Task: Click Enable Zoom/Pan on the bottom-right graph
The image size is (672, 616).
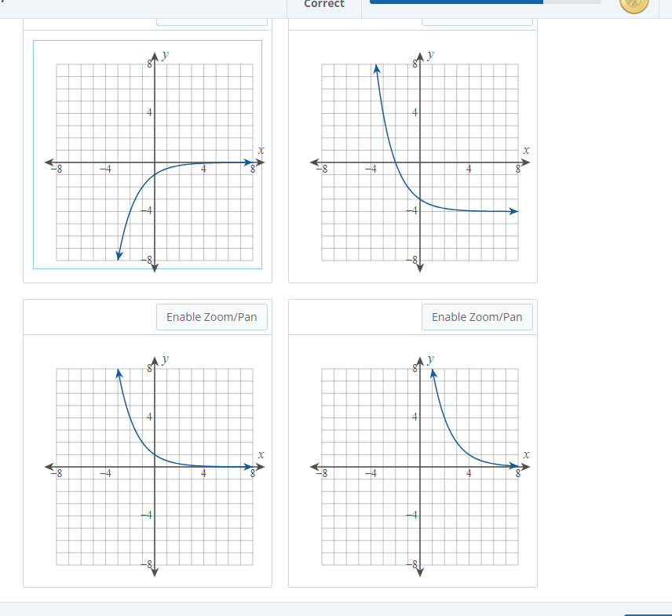Action: 477,317
